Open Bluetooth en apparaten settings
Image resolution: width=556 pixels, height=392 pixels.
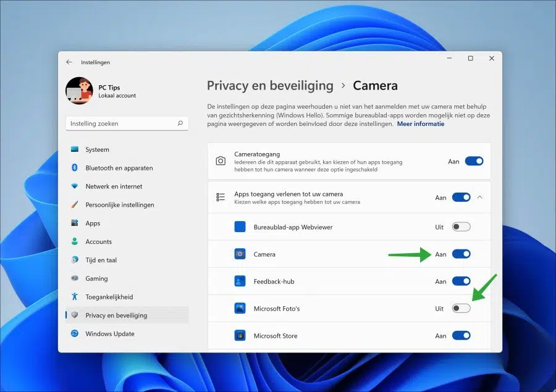(127, 168)
